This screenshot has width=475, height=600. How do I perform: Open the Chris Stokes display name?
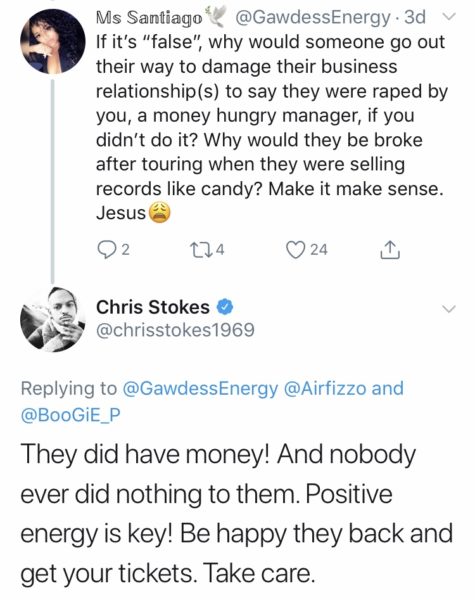(153, 307)
